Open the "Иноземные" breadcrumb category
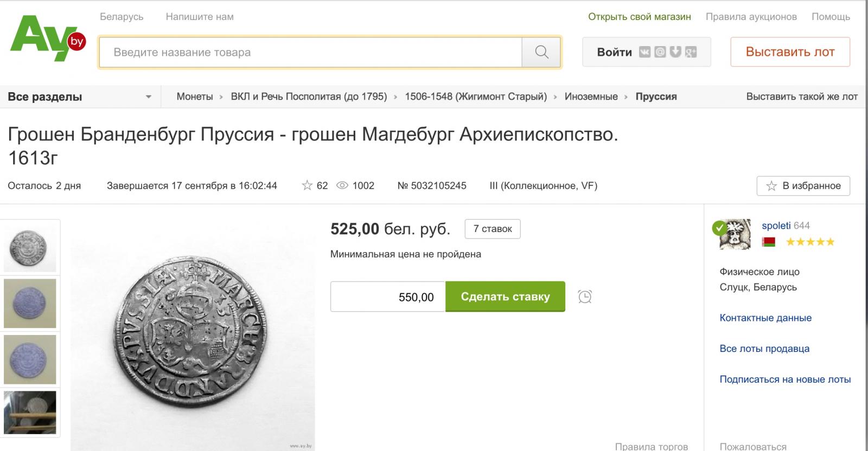 (591, 96)
